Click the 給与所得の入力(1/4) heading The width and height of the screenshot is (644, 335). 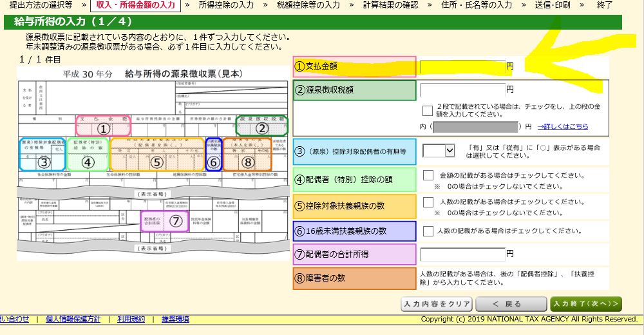click(x=73, y=22)
